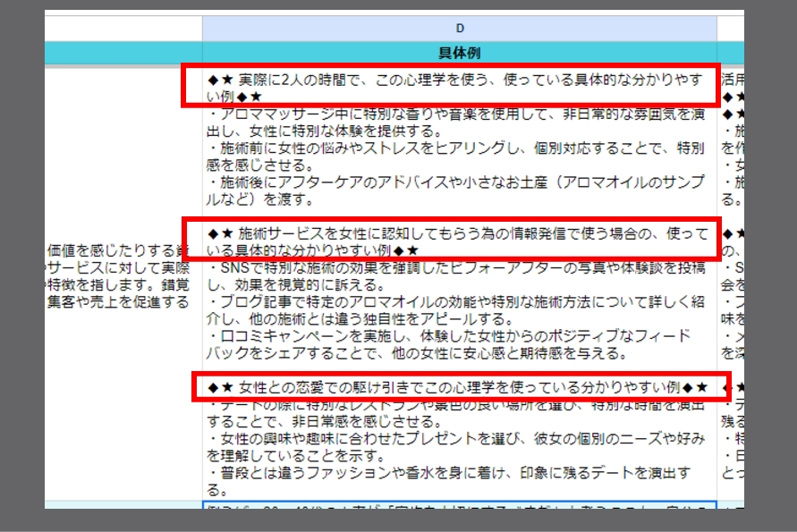Click the 具体例 header cell
The width and height of the screenshot is (797, 532).
click(460, 54)
